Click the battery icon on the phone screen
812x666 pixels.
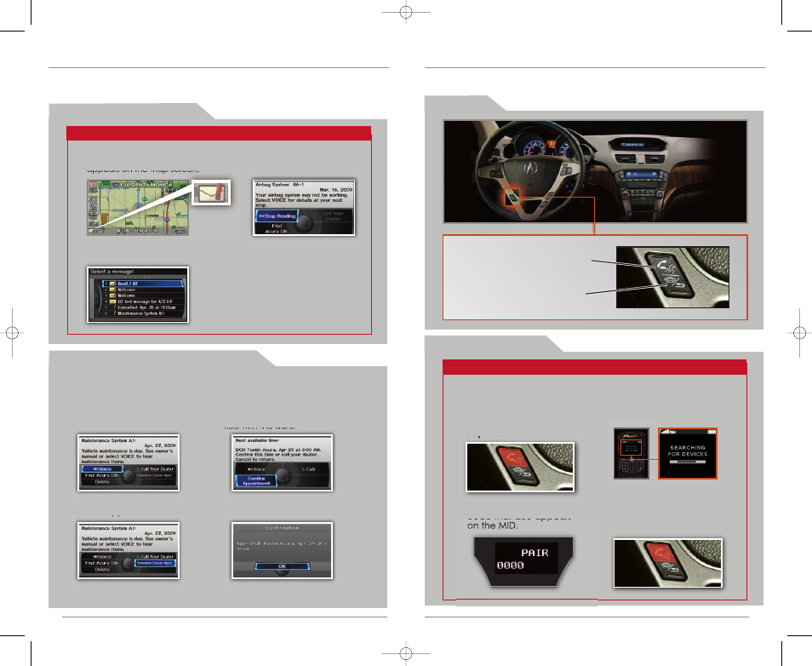[712, 432]
